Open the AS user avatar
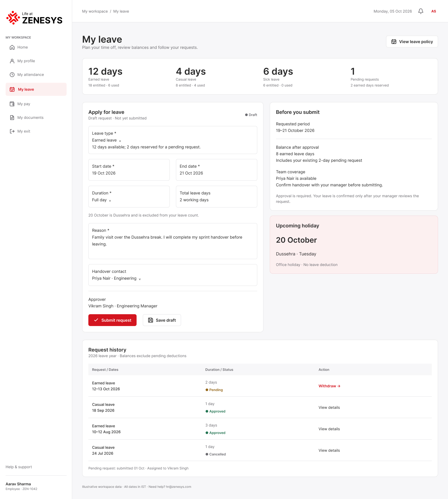The image size is (448, 499). coord(434,11)
